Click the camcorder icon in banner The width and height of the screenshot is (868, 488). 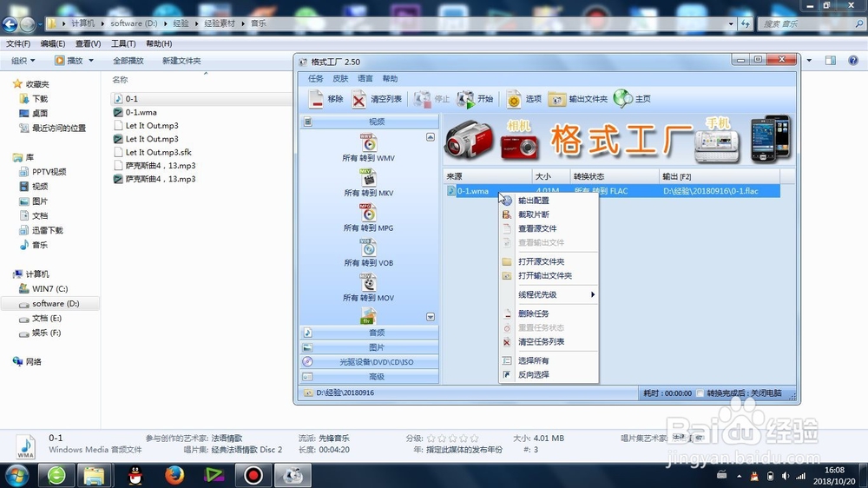click(469, 140)
